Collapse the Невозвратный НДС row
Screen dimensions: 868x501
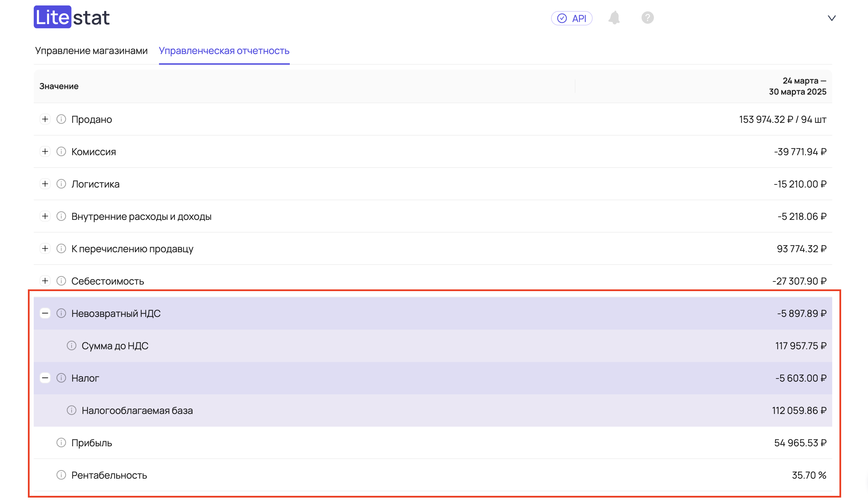(x=45, y=313)
